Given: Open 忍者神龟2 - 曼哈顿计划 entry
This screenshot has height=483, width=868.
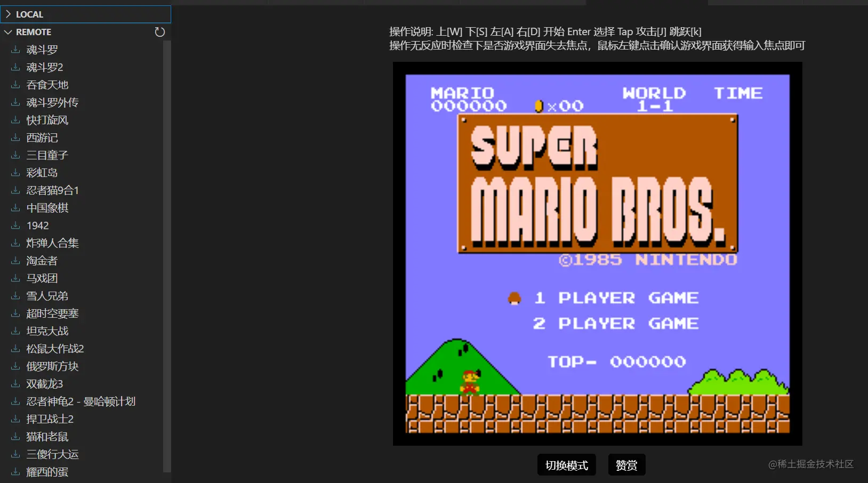Looking at the screenshot, I should [81, 401].
